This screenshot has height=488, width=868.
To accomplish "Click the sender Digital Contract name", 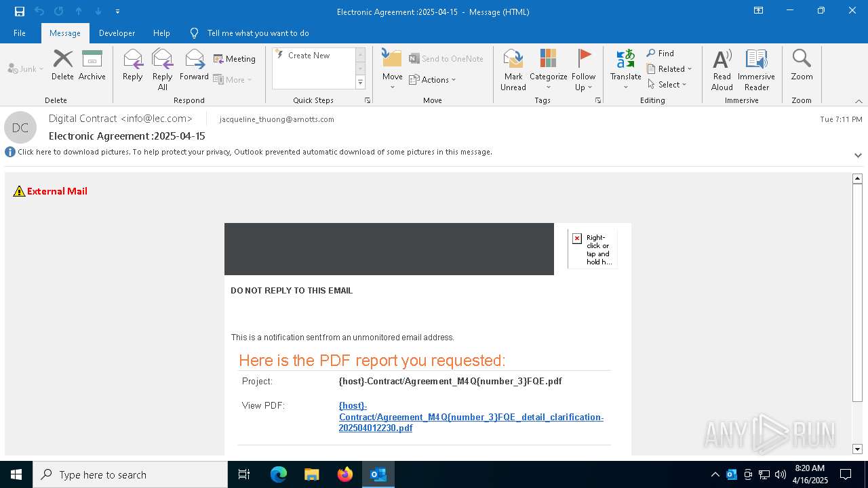I will point(121,119).
